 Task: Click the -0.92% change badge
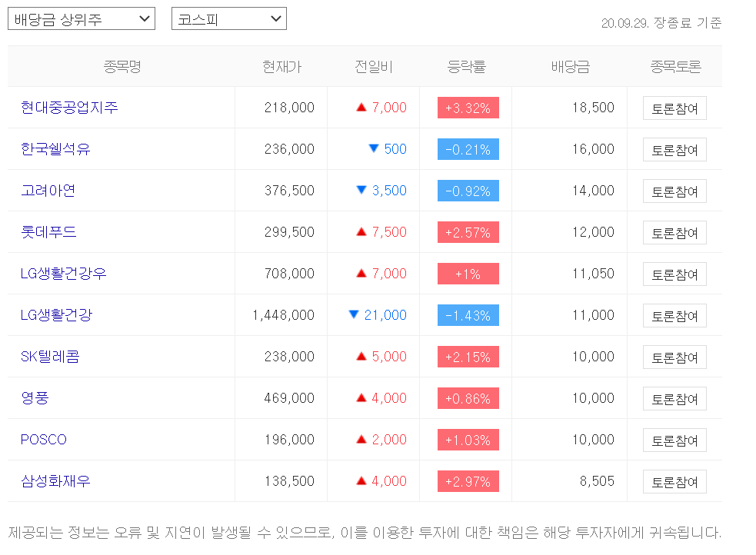(468, 191)
